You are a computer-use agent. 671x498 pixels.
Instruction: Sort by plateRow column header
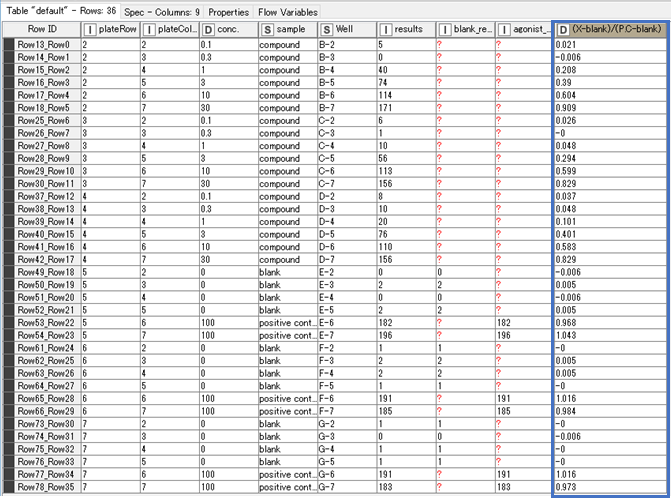pyautogui.click(x=111, y=29)
